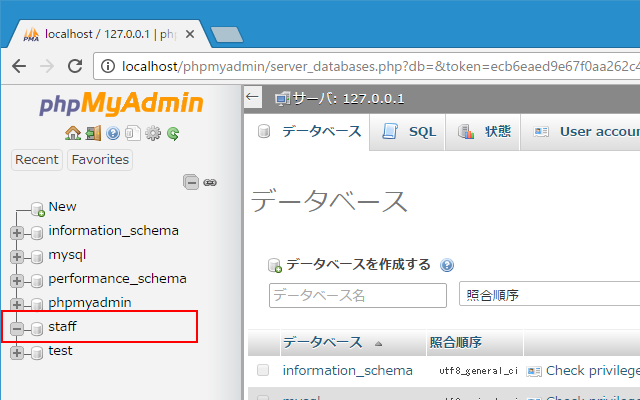Open information_schema in the sidebar tree
Screen dimensions: 640x400
[x=113, y=231]
